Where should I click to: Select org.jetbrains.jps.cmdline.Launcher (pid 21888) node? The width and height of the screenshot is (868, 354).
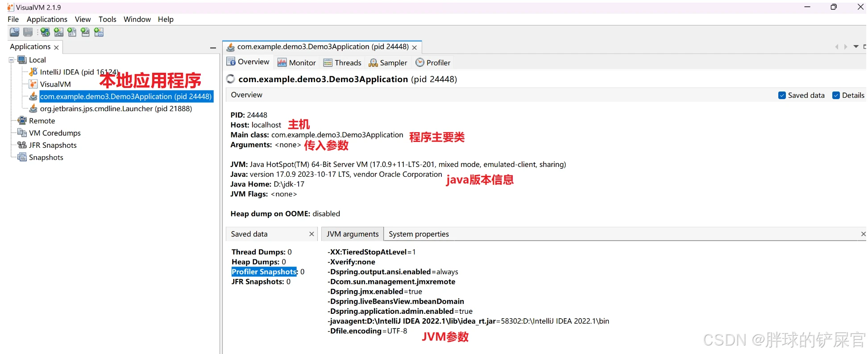coord(116,108)
